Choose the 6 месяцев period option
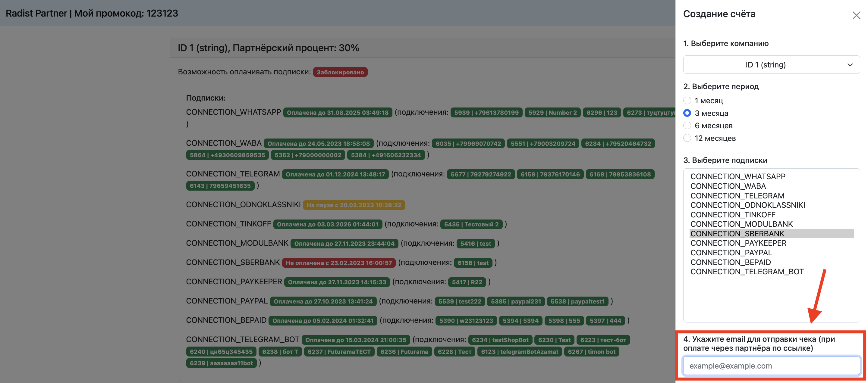 [687, 126]
